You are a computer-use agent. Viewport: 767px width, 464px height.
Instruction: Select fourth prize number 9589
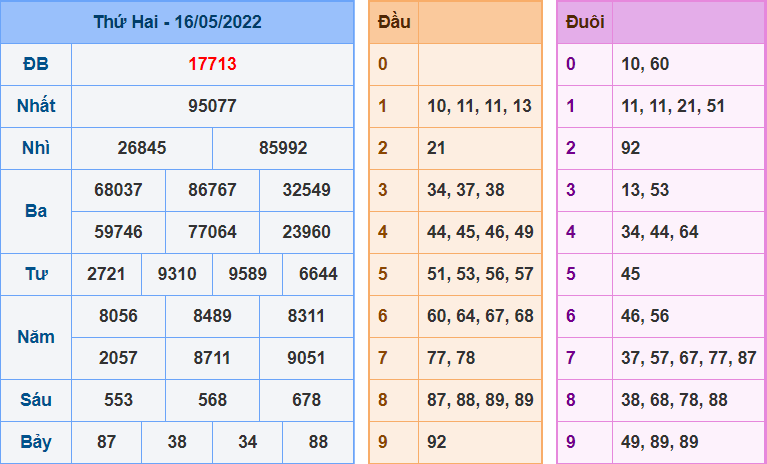[248, 274]
